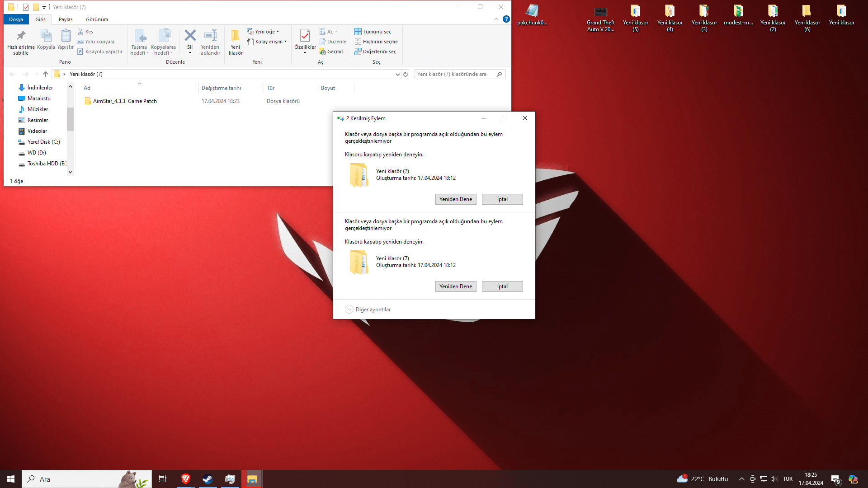Image resolution: width=868 pixels, height=488 pixels.
Task: Click İptal in second error
Action: (502, 286)
